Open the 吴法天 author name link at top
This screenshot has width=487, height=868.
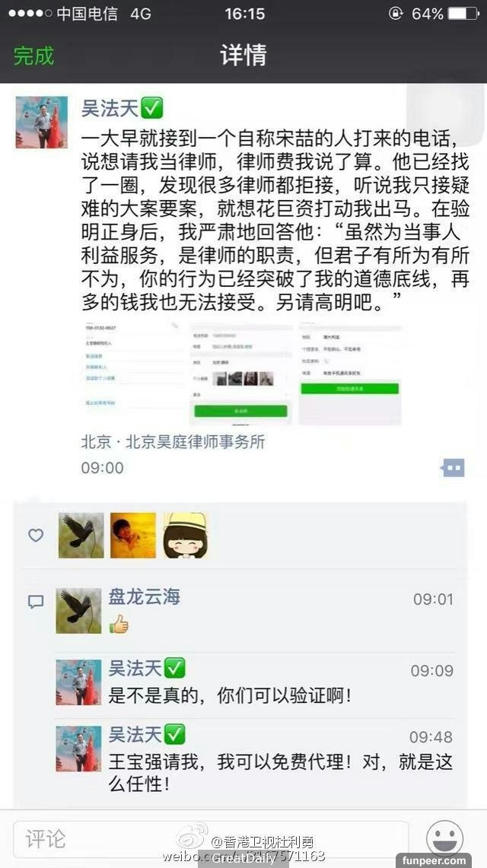pyautogui.click(x=109, y=107)
